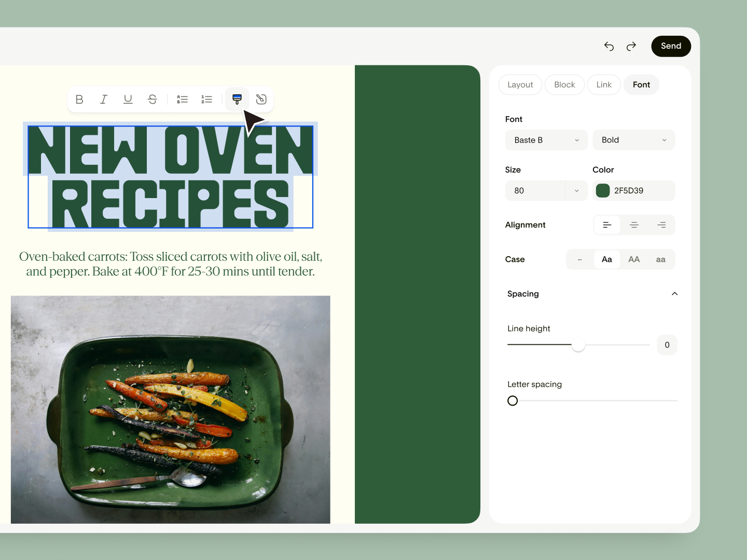Select the style paint roller tool
The width and height of the screenshot is (747, 560).
237,99
